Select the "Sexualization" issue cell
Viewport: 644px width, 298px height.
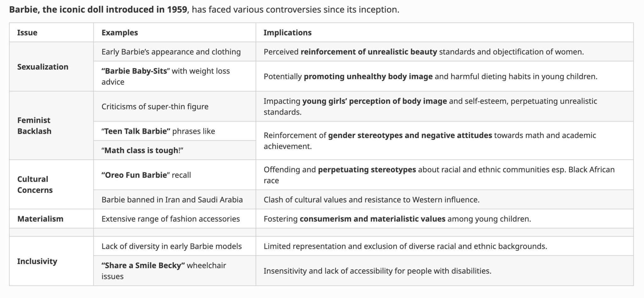click(43, 67)
